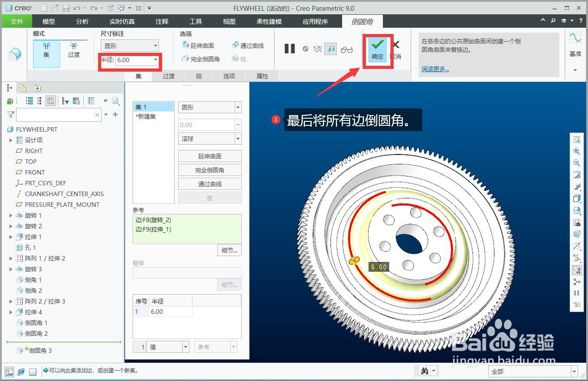Open the 半径 6.00 value dropdown arrow
Screen dimensions: 588x381
pyautogui.click(x=155, y=60)
